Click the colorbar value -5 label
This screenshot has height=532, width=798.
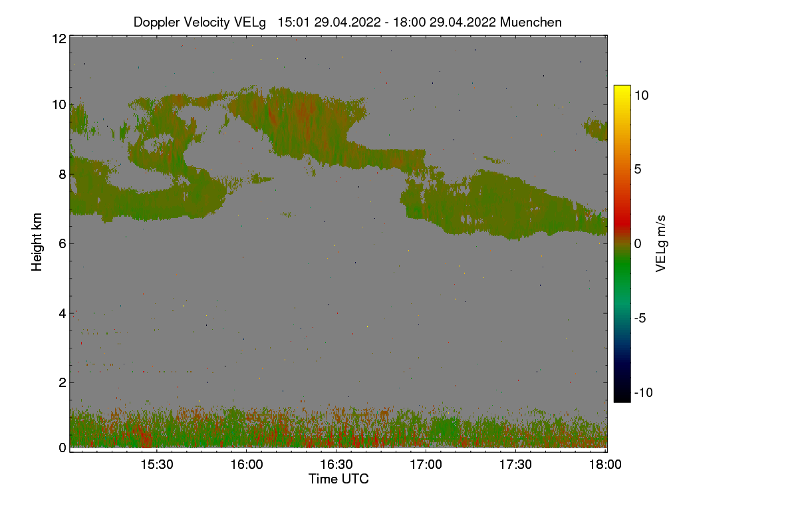click(640, 318)
